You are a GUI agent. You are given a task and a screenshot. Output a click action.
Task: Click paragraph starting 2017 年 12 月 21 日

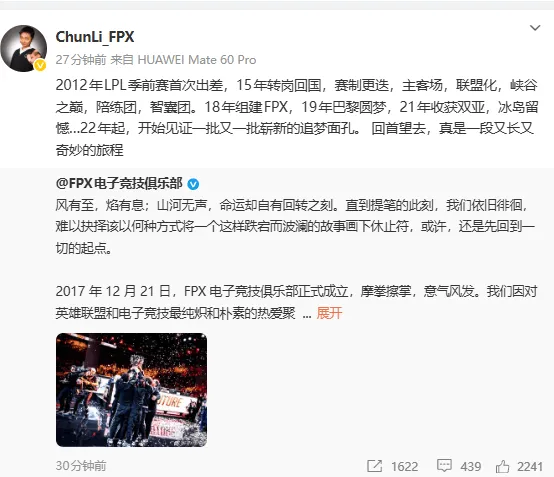pyautogui.click(x=296, y=302)
